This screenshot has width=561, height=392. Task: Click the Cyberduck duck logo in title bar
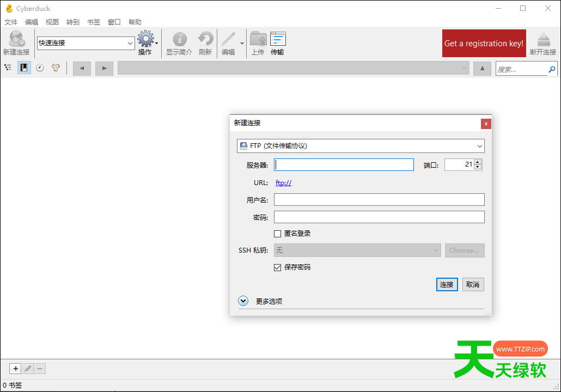tap(9, 8)
